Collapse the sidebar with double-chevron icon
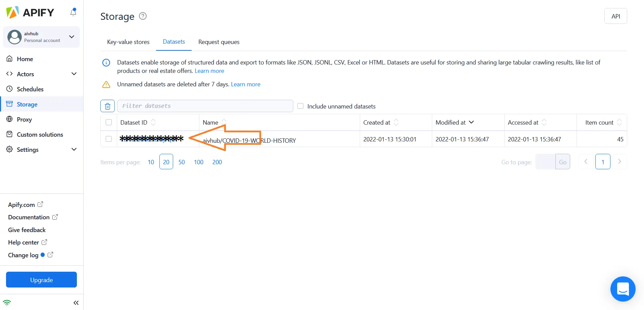The image size is (644, 310). [x=76, y=303]
